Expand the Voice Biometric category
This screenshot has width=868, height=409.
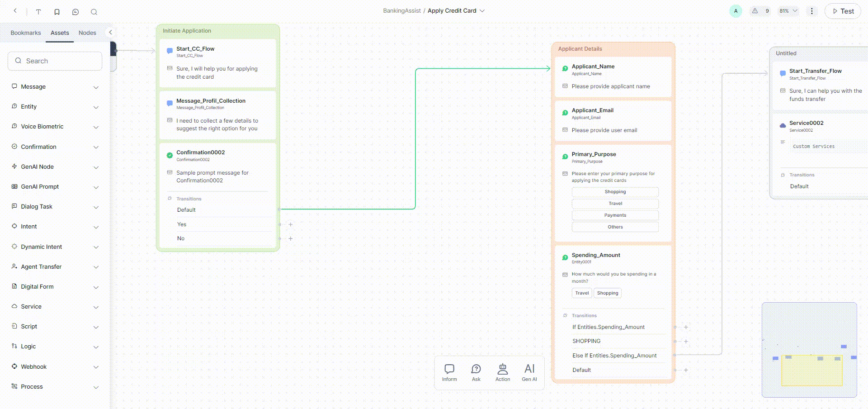click(x=96, y=127)
